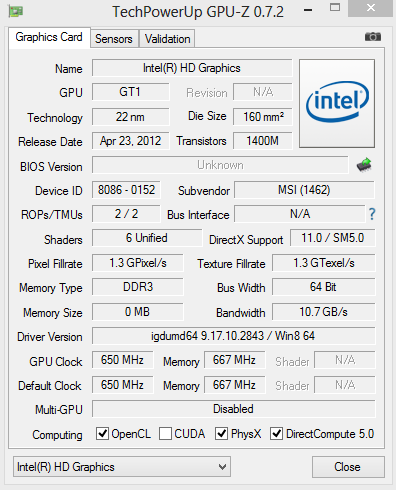Close window using title bar X
Screen dimensions: 396x490
click(x=370, y=8)
